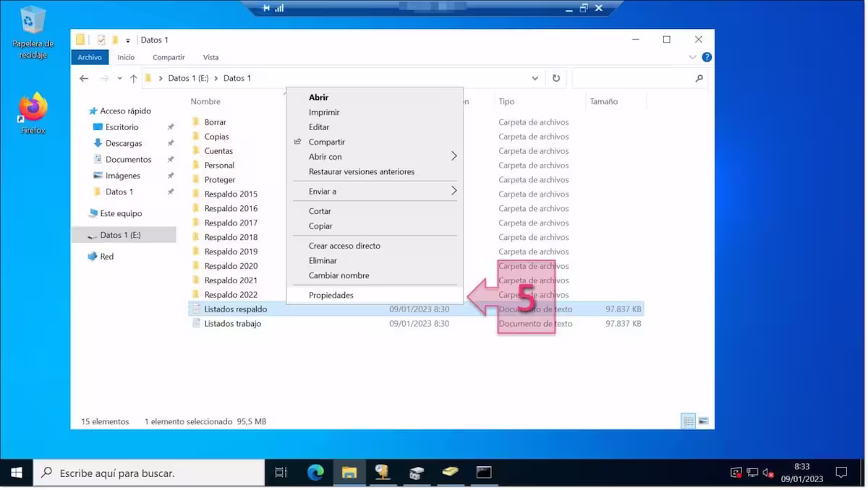Open the Vista ribbon tab
This screenshot has width=868, height=490.
tap(210, 57)
